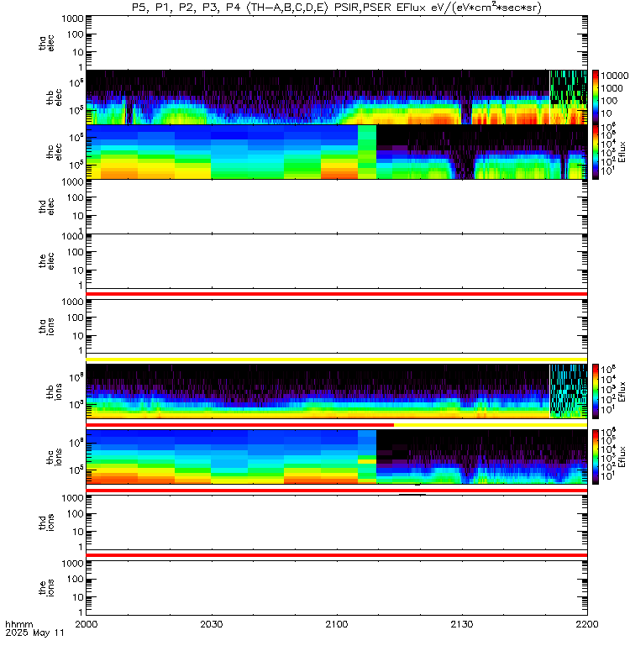Click the 2130 time axis label

click(x=461, y=624)
